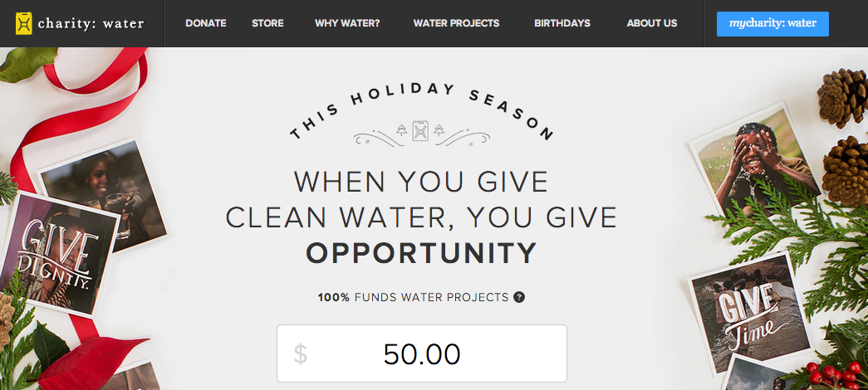Click the left pine tree ornament icon

(402, 130)
